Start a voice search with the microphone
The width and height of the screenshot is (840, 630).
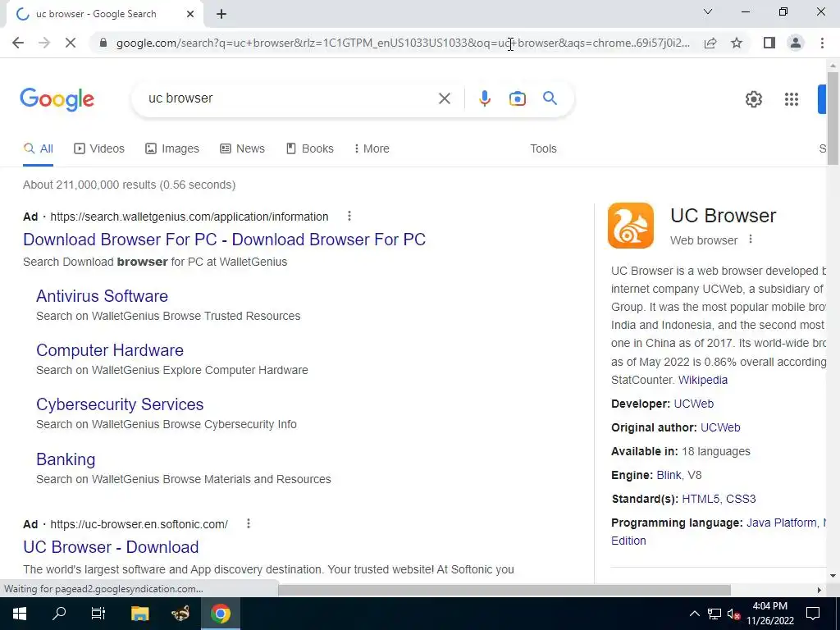coord(484,98)
